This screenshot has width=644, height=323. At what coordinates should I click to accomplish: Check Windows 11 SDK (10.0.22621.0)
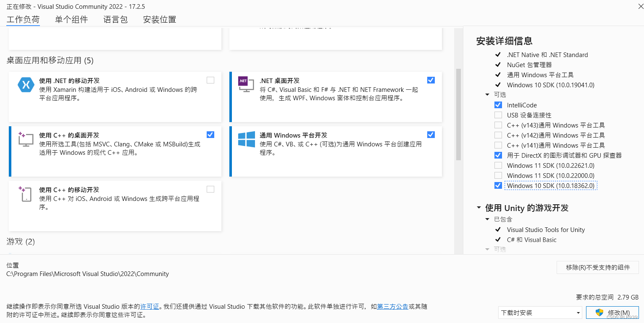pos(498,165)
